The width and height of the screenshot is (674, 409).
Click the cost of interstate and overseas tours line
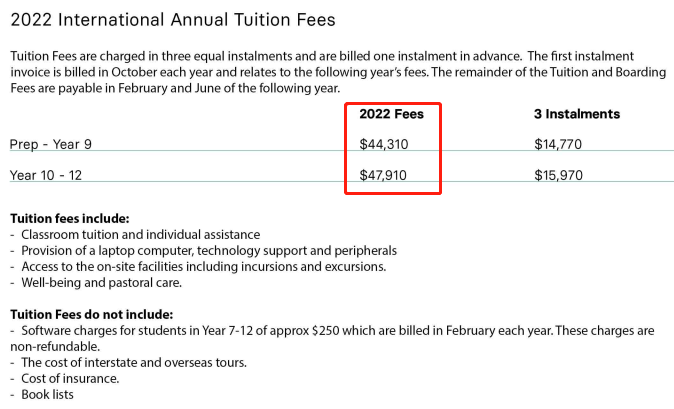point(129,363)
